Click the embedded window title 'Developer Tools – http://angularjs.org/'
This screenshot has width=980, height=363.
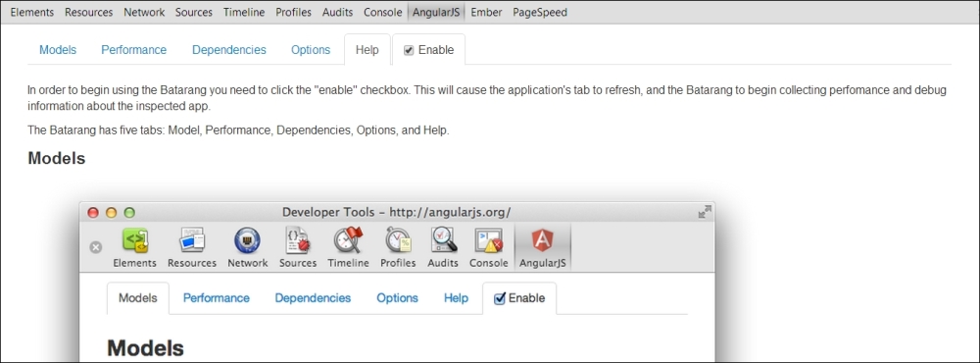(x=396, y=212)
